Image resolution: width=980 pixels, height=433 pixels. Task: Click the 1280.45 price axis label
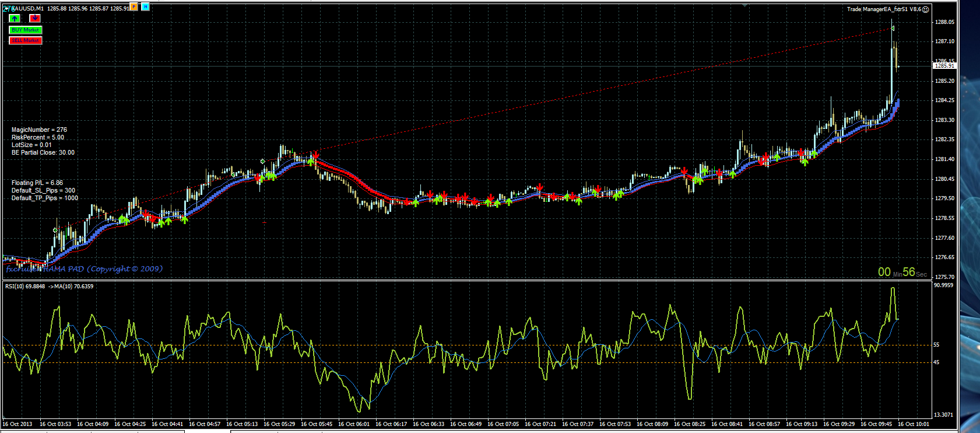945,179
